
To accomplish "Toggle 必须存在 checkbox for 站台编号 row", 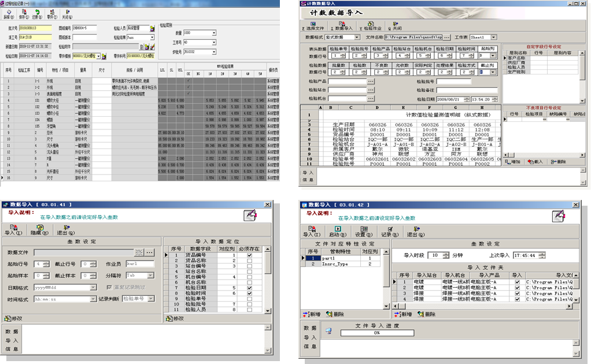I will 249,266.
